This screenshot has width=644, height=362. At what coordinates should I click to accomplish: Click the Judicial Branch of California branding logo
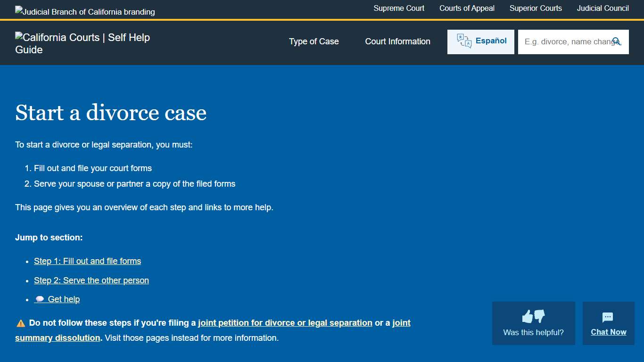pyautogui.click(x=85, y=11)
